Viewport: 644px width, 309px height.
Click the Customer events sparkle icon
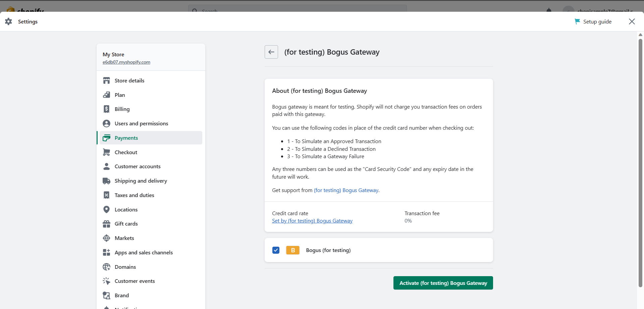106,281
